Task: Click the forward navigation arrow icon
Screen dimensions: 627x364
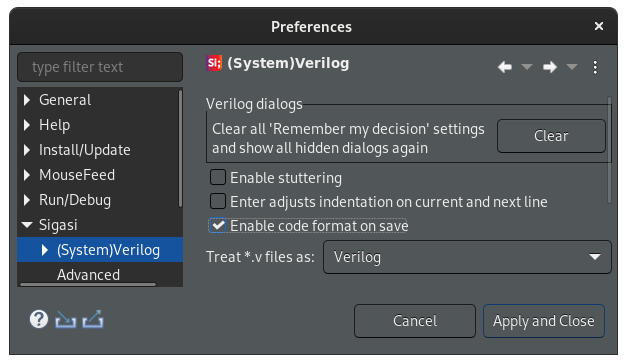Action: tap(550, 67)
